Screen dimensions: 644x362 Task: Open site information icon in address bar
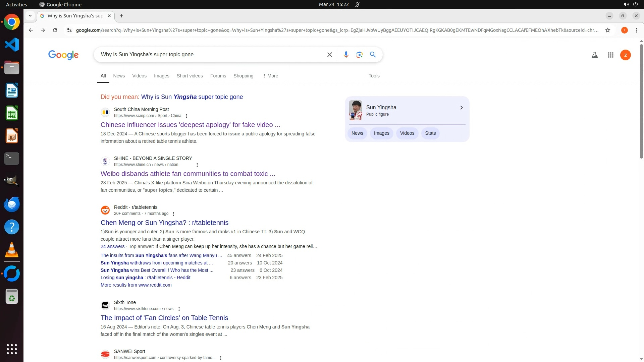pyautogui.click(x=69, y=30)
